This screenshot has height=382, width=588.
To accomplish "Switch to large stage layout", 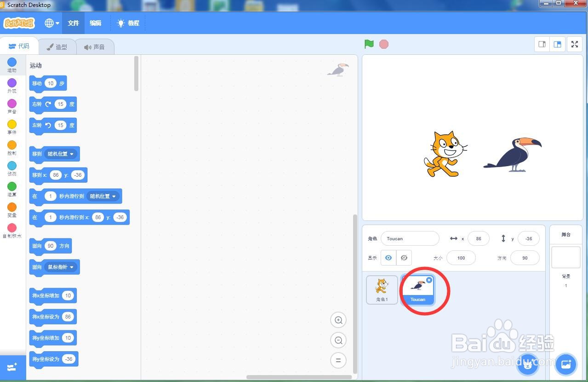I will [x=557, y=44].
